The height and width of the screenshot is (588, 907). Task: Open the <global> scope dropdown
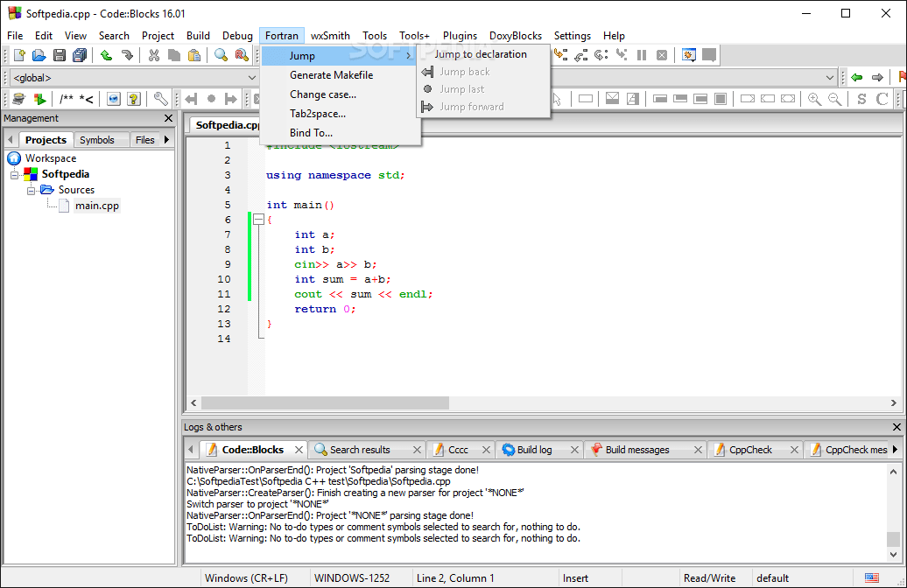tap(134, 78)
